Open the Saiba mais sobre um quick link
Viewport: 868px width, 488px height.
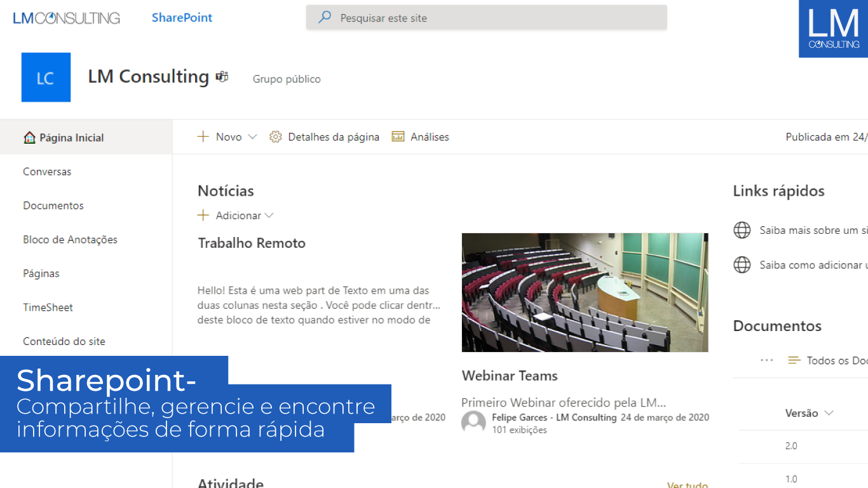(813, 231)
